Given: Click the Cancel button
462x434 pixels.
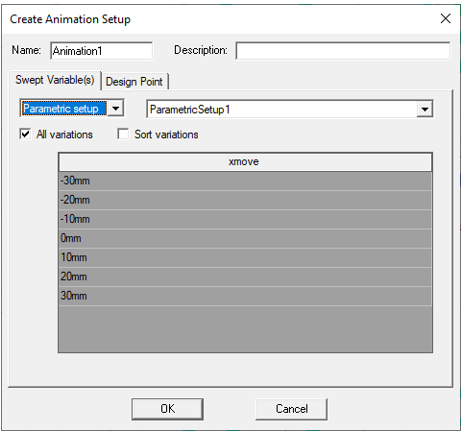Looking at the screenshot, I should click(x=291, y=409).
